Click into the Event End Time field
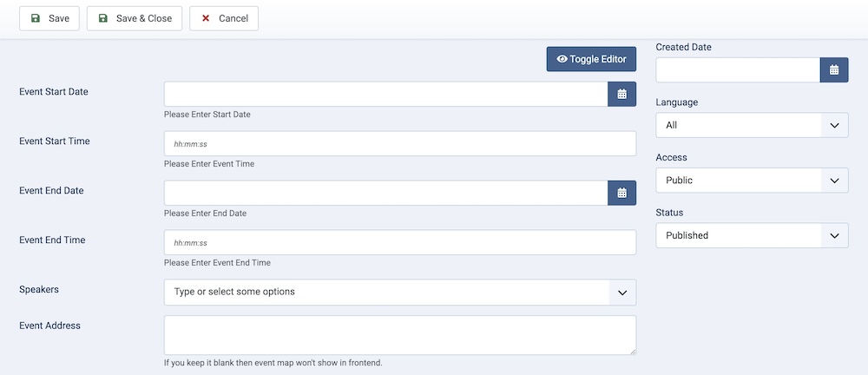 (x=399, y=242)
